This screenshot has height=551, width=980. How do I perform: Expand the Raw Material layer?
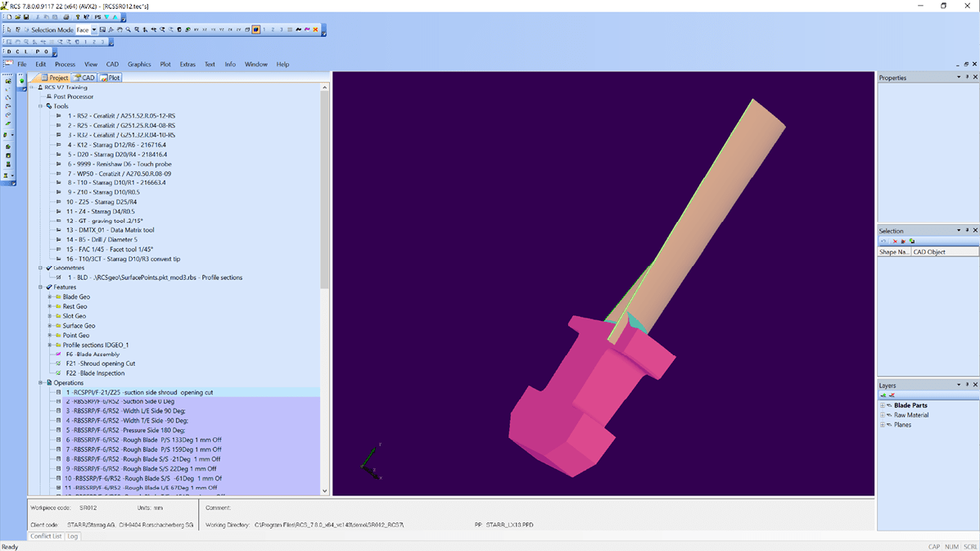[883, 415]
